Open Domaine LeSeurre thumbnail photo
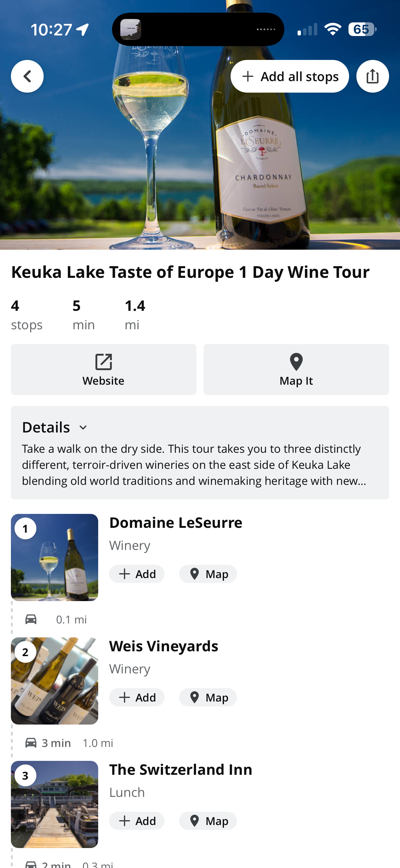This screenshot has height=868, width=400. coord(54,557)
